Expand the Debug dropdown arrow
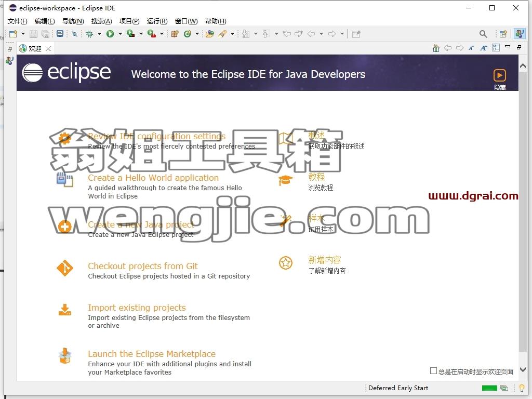Screen dimensions: 532x399 point(99,34)
